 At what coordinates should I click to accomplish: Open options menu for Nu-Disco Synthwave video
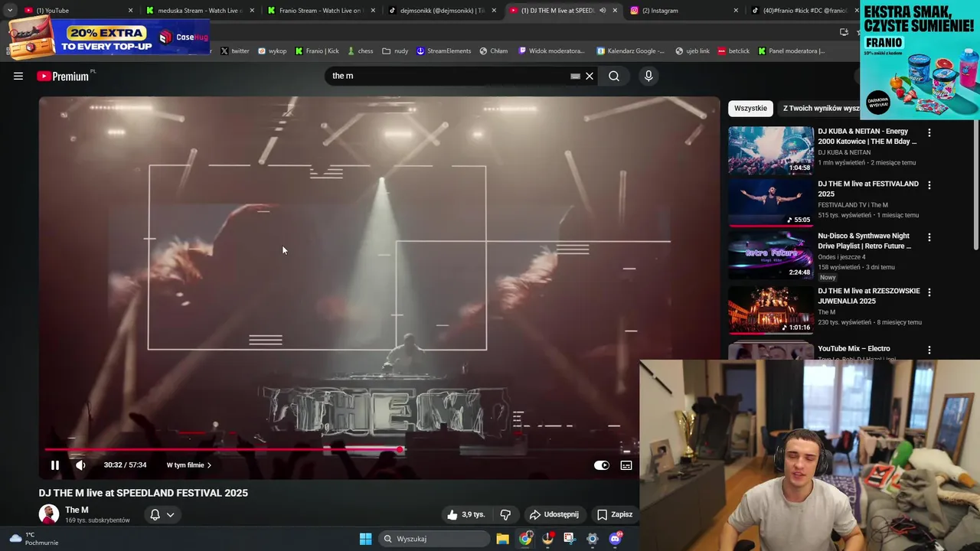pyautogui.click(x=929, y=237)
